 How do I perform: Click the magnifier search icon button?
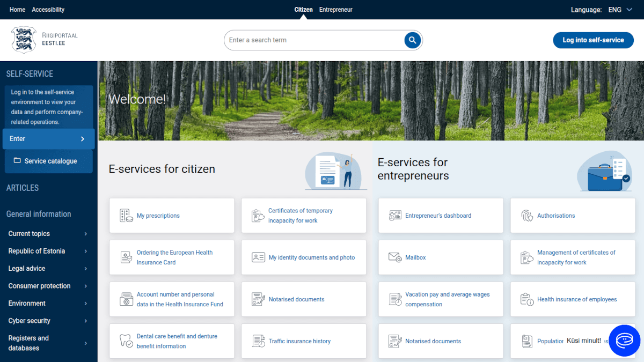412,40
